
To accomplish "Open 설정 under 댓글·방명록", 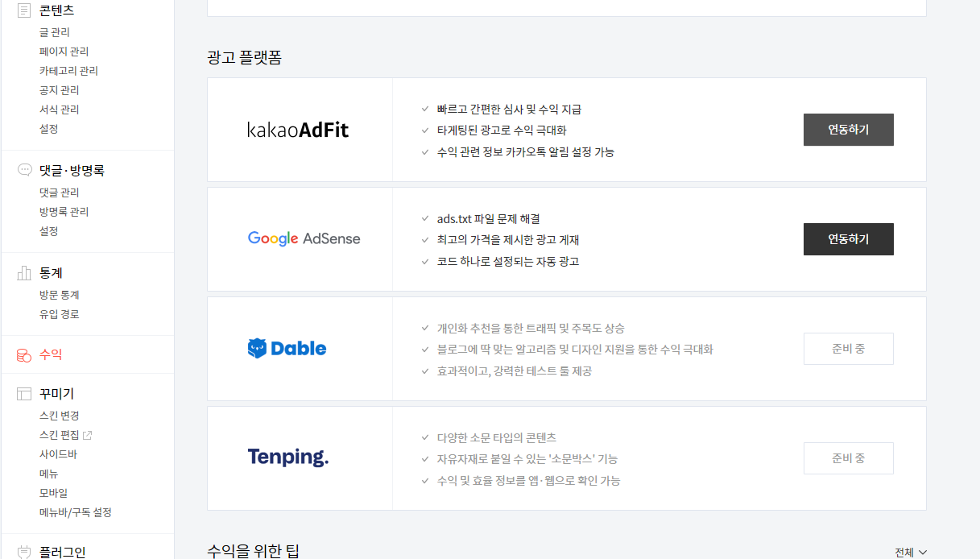I will [x=48, y=231].
